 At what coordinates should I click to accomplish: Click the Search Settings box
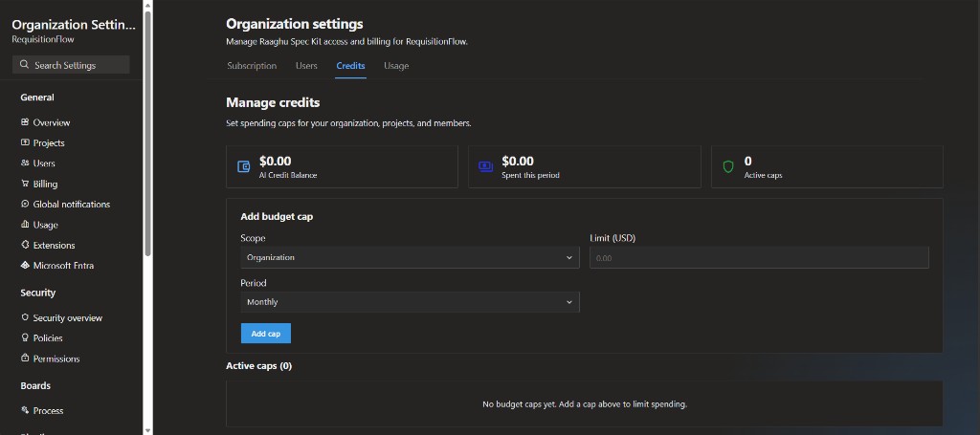click(x=71, y=65)
